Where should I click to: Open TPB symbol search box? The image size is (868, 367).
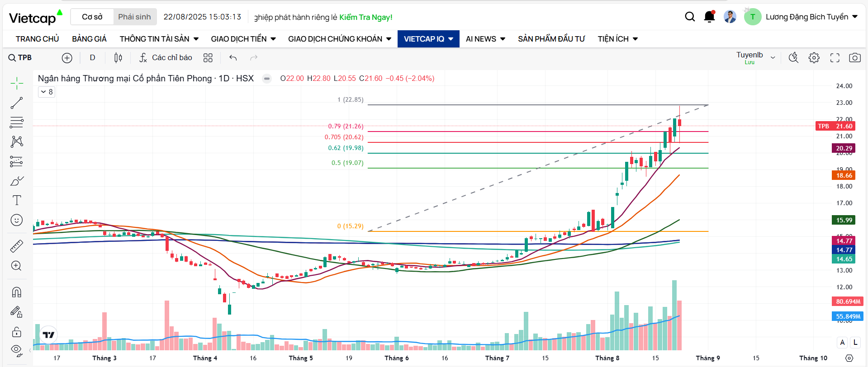click(21, 58)
